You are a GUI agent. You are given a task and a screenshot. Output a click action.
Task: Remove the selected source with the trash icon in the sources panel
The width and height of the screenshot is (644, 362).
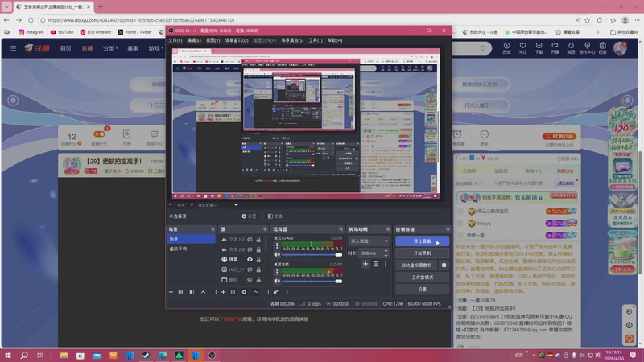pos(233,292)
